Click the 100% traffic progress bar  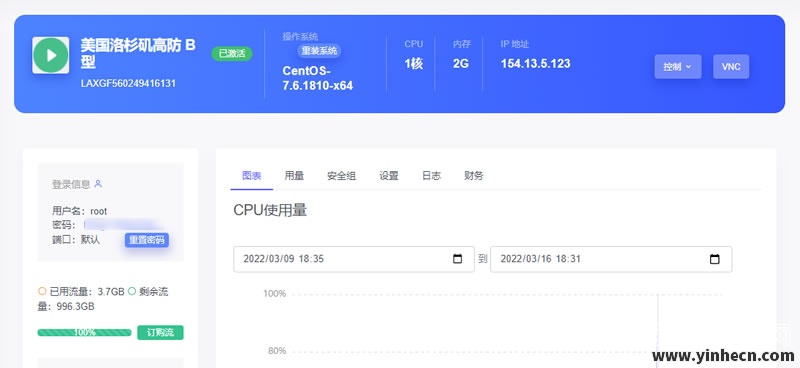coord(84,333)
